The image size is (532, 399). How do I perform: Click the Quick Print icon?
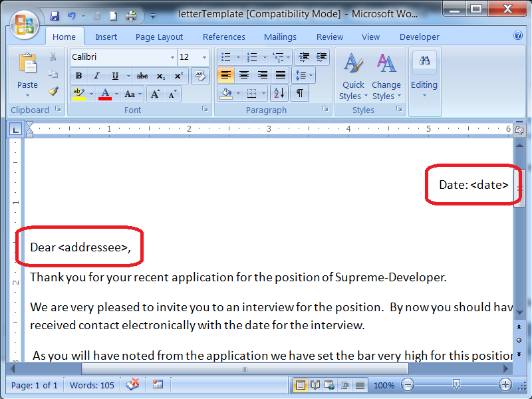[x=131, y=16]
